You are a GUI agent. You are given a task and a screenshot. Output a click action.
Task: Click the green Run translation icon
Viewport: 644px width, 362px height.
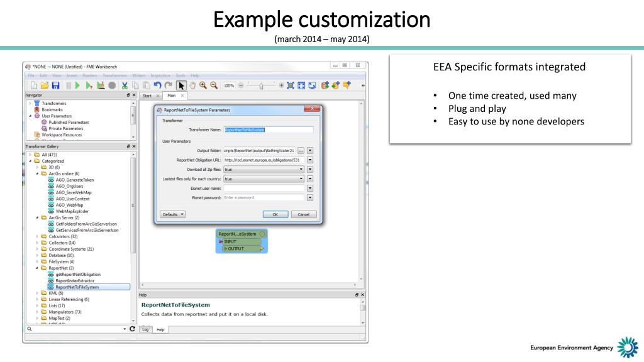pyautogui.click(x=77, y=85)
